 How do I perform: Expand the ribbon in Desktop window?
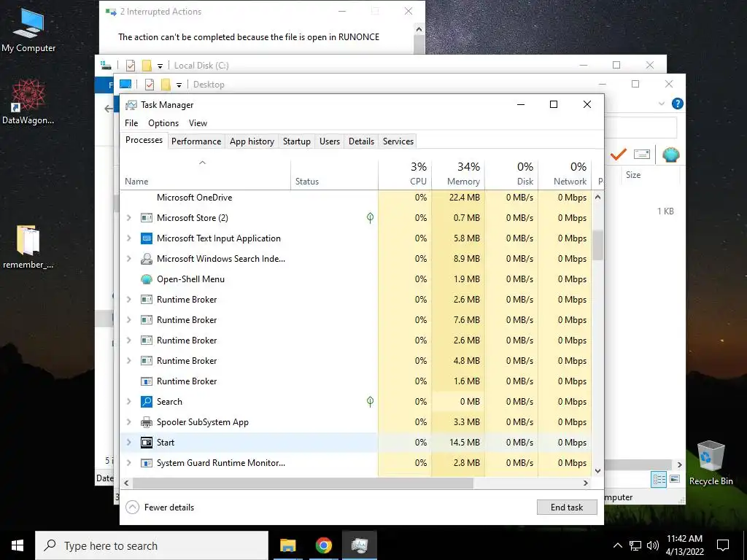[x=661, y=104]
